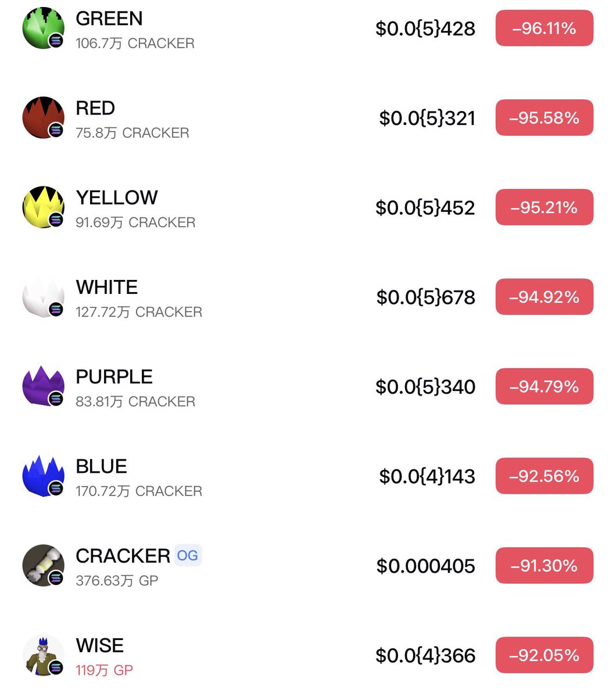Click the -96.11% change badge for GREEN
This screenshot has width=616, height=697.
pyautogui.click(x=544, y=28)
